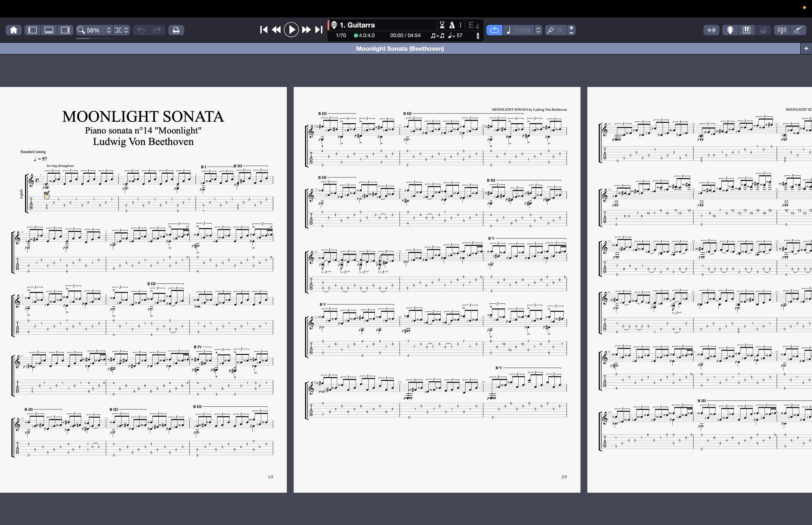Fast forward to the next bar
Image resolution: width=812 pixels, height=525 pixels.
tap(306, 30)
